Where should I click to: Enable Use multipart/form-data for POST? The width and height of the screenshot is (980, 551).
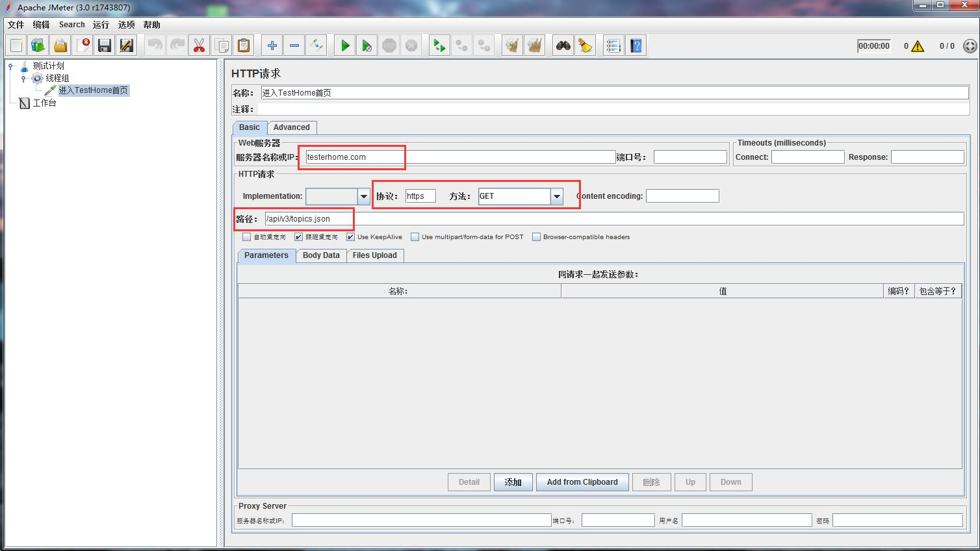pyautogui.click(x=415, y=237)
